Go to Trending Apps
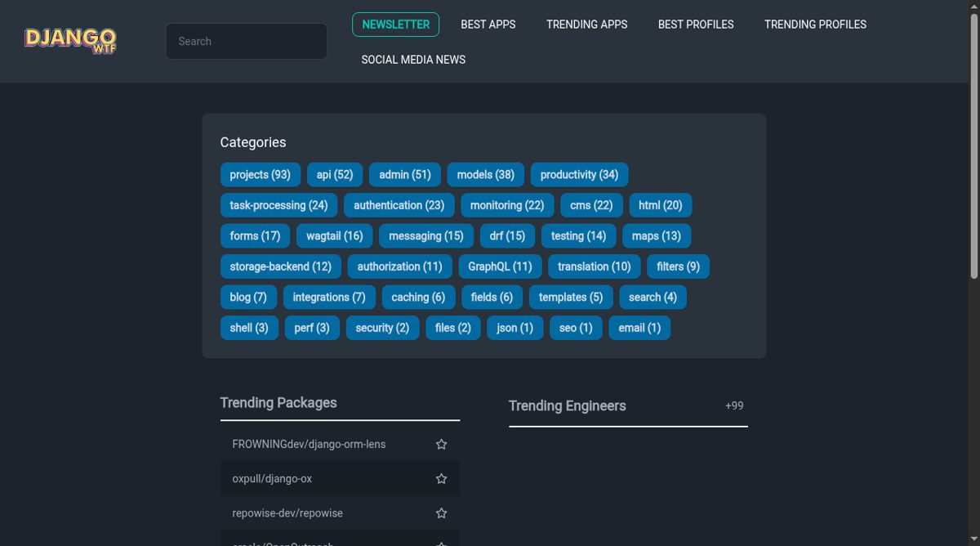This screenshot has width=980, height=546. tap(586, 25)
